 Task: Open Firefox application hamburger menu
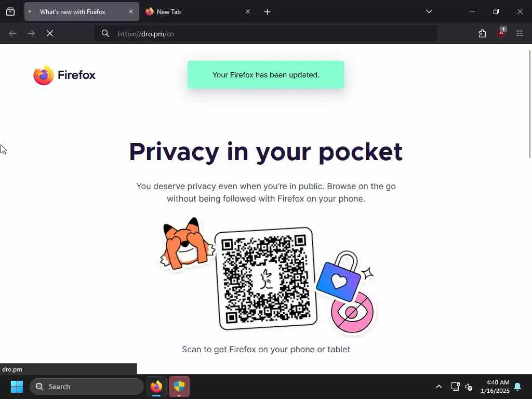520,33
